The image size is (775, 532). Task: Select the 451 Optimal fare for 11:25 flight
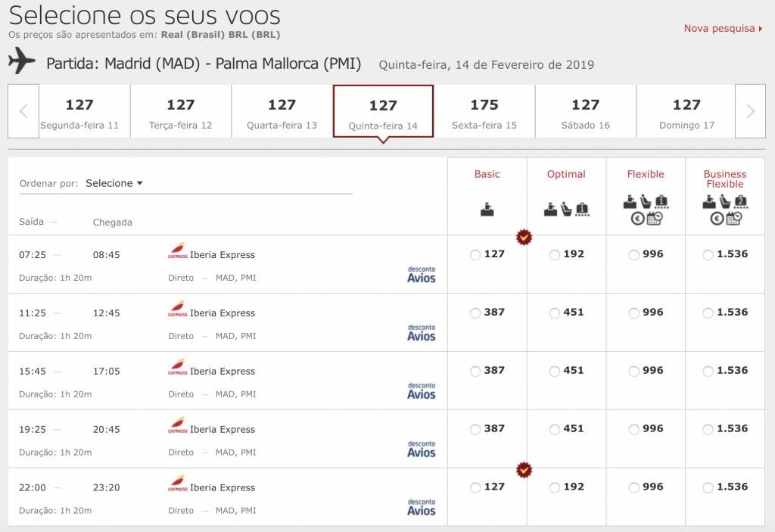555,313
